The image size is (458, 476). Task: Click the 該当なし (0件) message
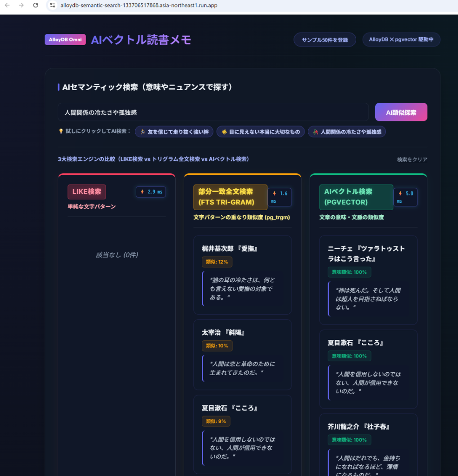click(117, 255)
